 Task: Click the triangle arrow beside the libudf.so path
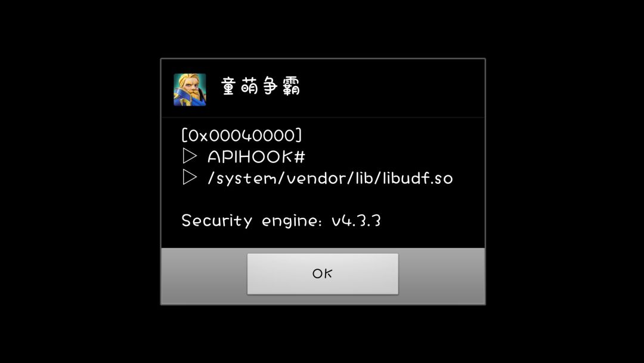click(x=190, y=177)
